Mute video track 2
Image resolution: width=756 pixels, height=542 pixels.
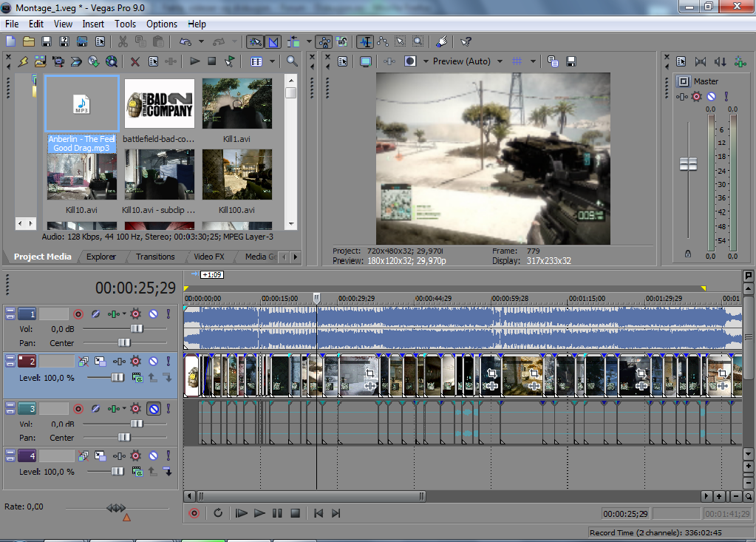pyautogui.click(x=153, y=361)
